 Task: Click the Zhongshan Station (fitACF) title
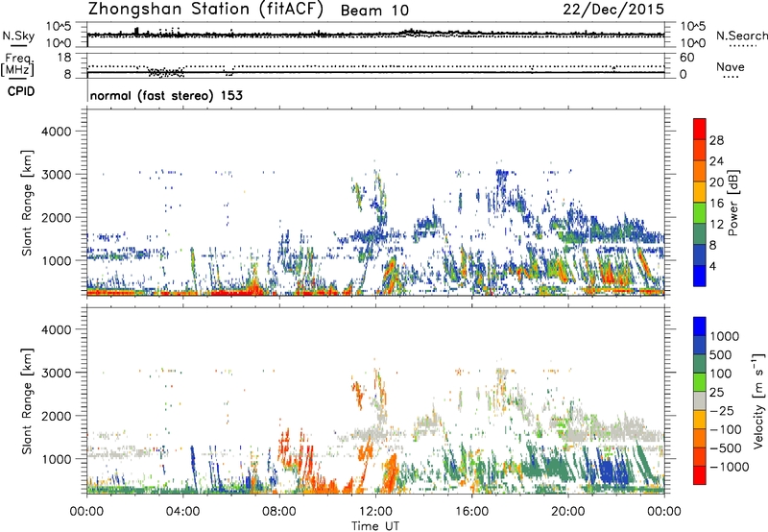[x=205, y=10]
